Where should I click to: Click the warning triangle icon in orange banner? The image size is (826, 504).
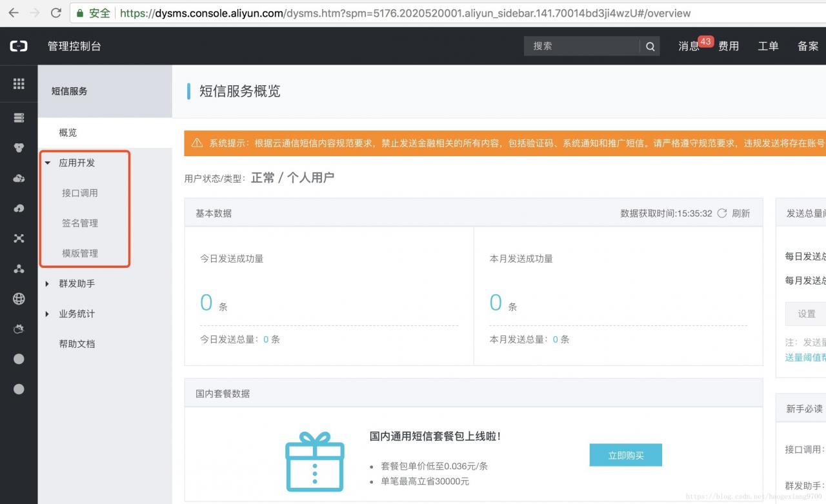[197, 143]
